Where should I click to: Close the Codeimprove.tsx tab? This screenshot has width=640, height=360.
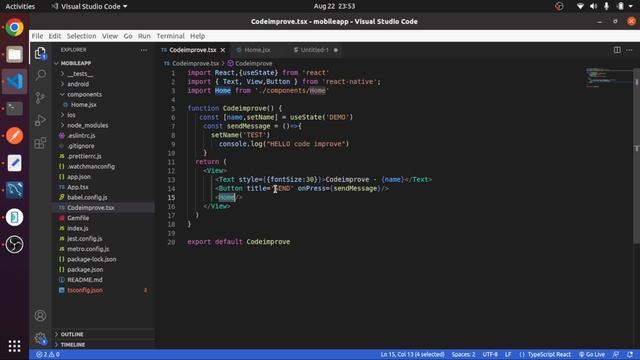click(223, 50)
